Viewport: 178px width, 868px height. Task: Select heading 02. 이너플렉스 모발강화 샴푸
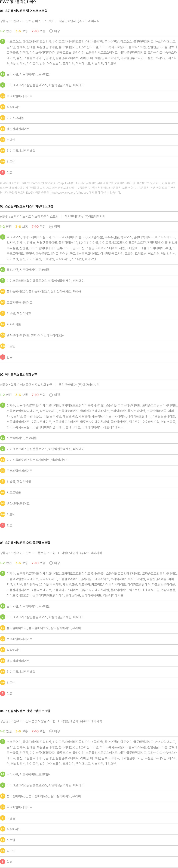(x=19, y=374)
